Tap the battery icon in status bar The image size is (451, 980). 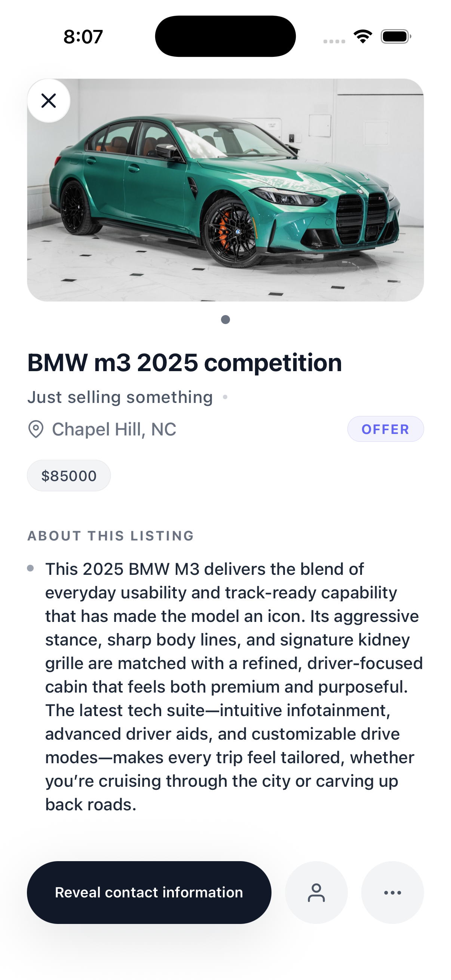click(395, 37)
